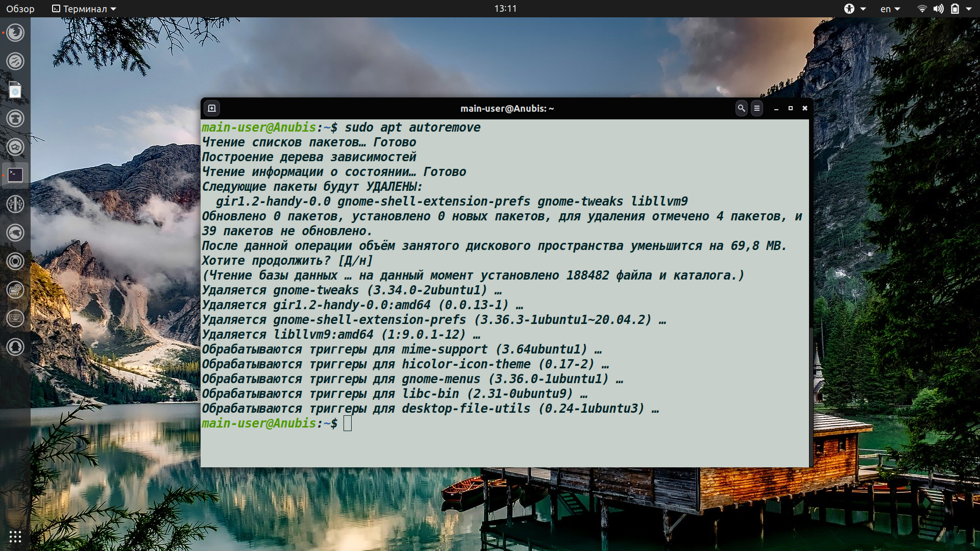Click the volume speaker icon
Screen dimensions: 980x551
[938, 9]
